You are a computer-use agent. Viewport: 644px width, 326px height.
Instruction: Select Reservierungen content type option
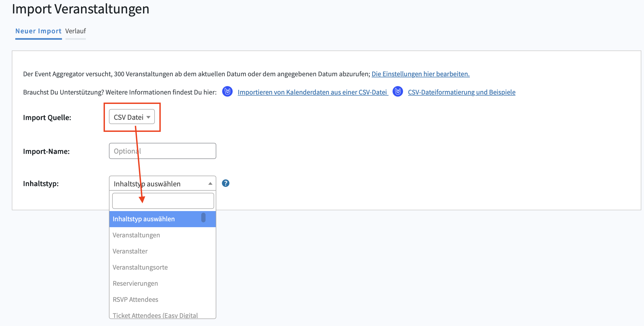coord(135,284)
